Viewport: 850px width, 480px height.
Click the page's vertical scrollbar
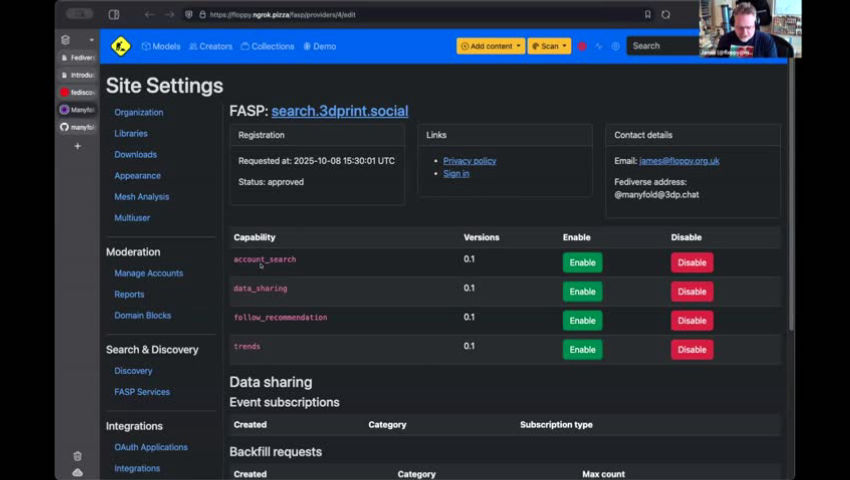pyautogui.click(x=791, y=200)
